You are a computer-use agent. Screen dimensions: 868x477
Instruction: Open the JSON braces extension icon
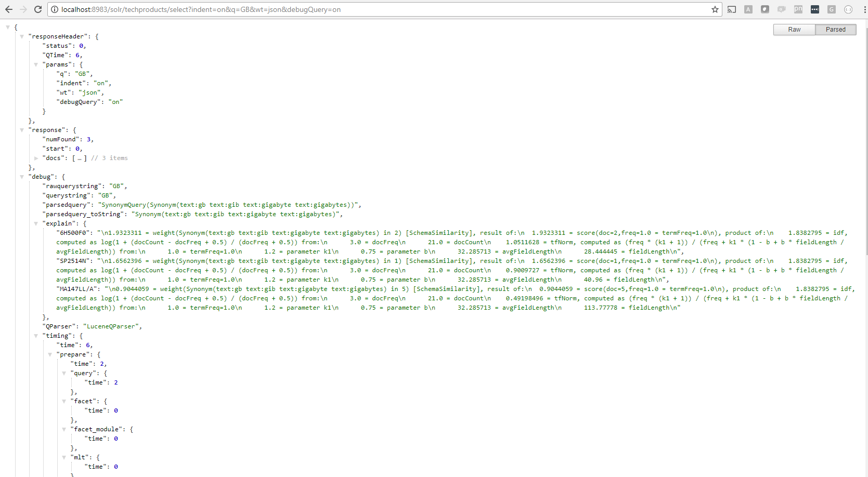tap(848, 9)
